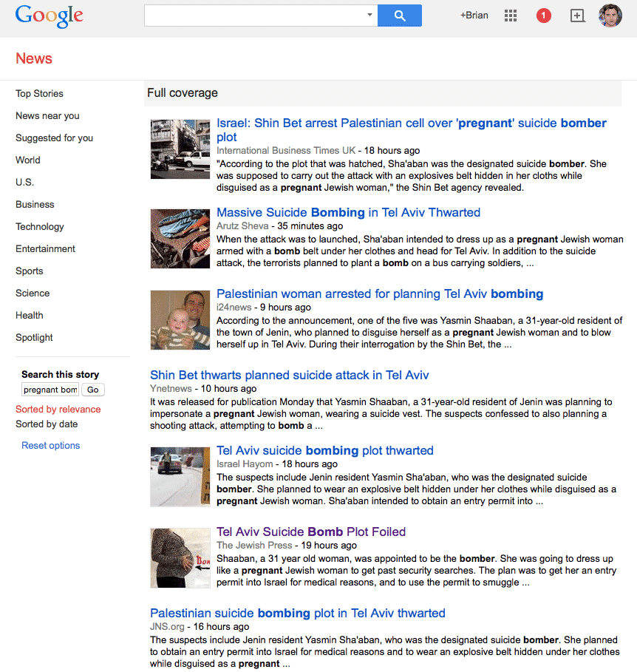Click Reset options link

[50, 446]
